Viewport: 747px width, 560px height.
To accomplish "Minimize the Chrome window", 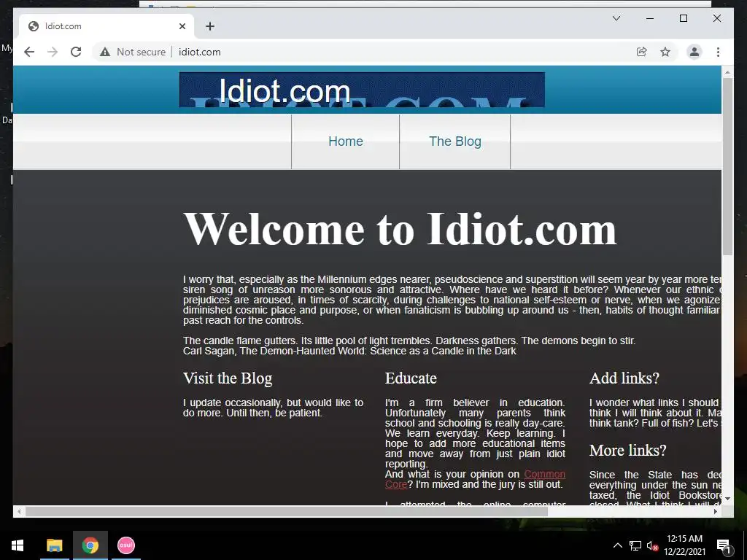I will 650,18.
